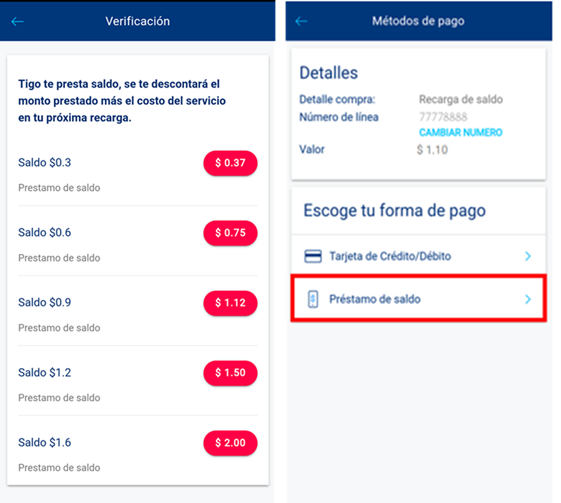Click the CAMBIAR NUMERO link
Viewport: 561px width, 503px height.
461,133
